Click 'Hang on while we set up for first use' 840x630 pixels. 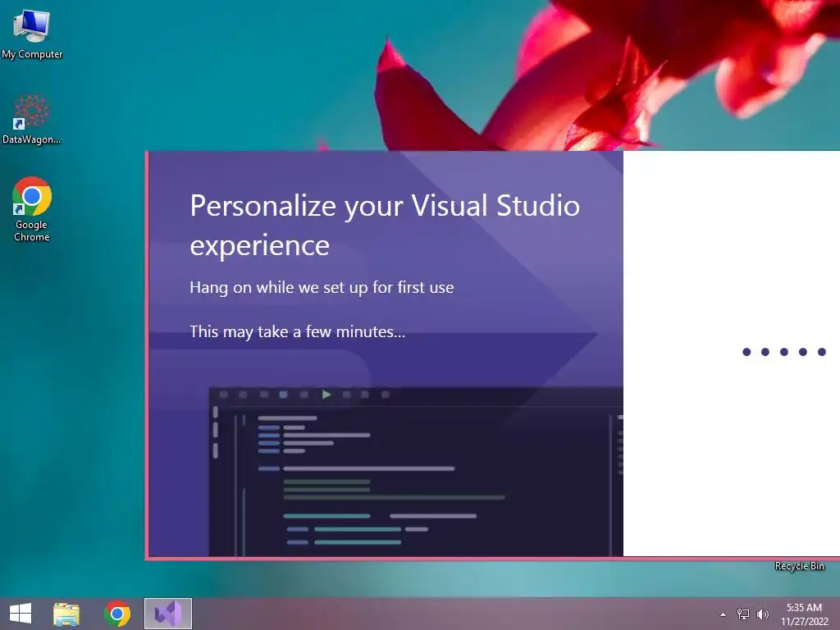(x=322, y=288)
